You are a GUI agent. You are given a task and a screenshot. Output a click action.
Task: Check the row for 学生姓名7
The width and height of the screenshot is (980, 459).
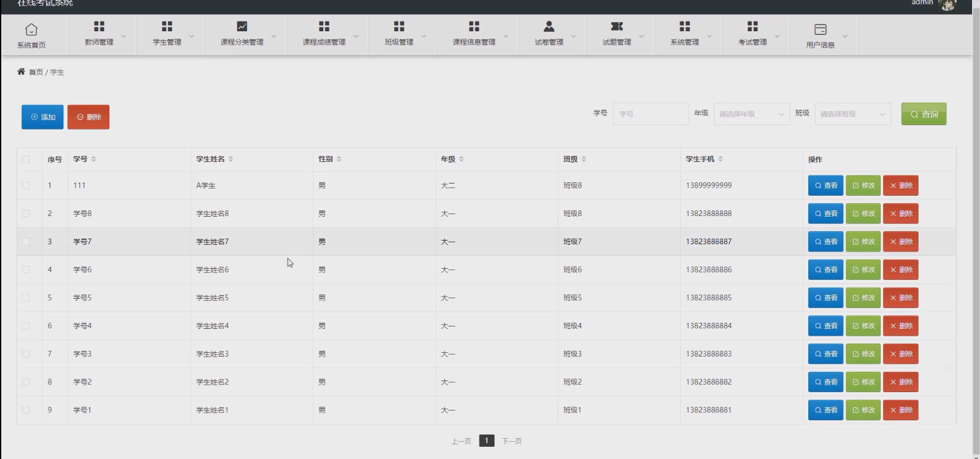tap(26, 242)
